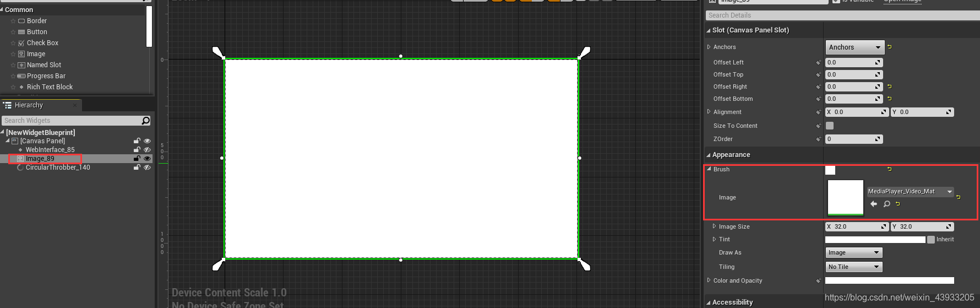Image resolution: width=980 pixels, height=308 pixels.
Task: Open the Color and Opacity color bar
Action: (889, 281)
